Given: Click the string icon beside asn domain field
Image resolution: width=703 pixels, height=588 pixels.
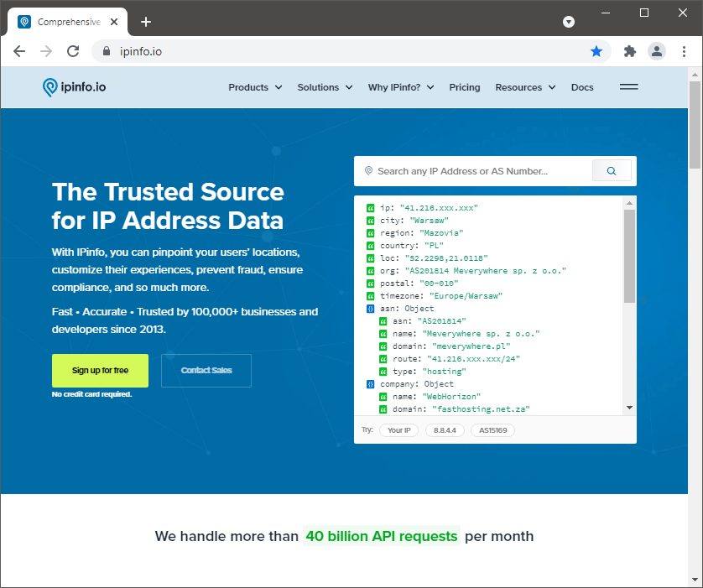Looking at the screenshot, I should [383, 346].
